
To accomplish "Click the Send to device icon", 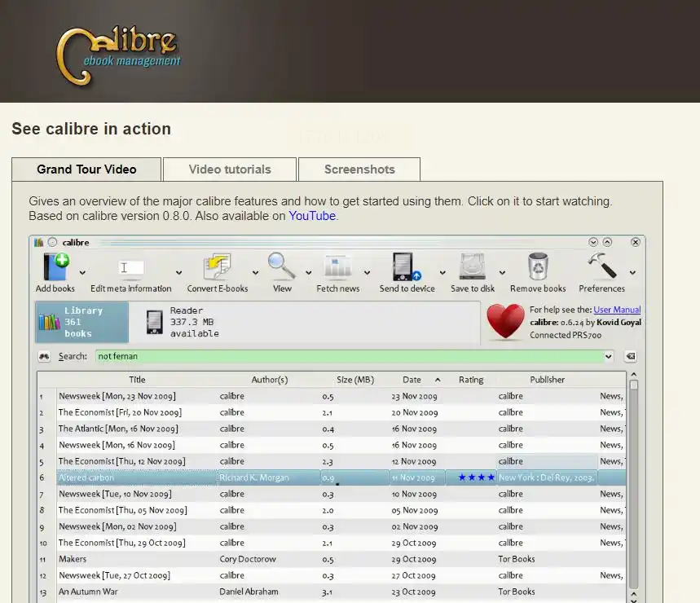I will [407, 267].
